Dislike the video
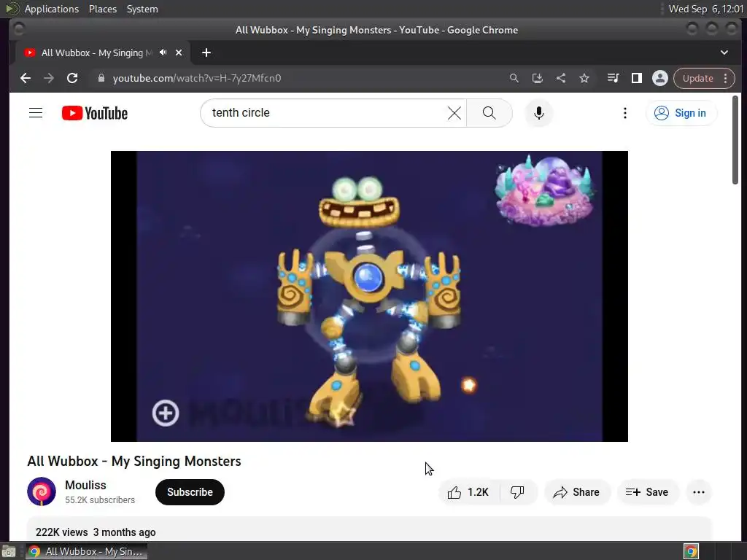747x560 pixels. [x=517, y=492]
